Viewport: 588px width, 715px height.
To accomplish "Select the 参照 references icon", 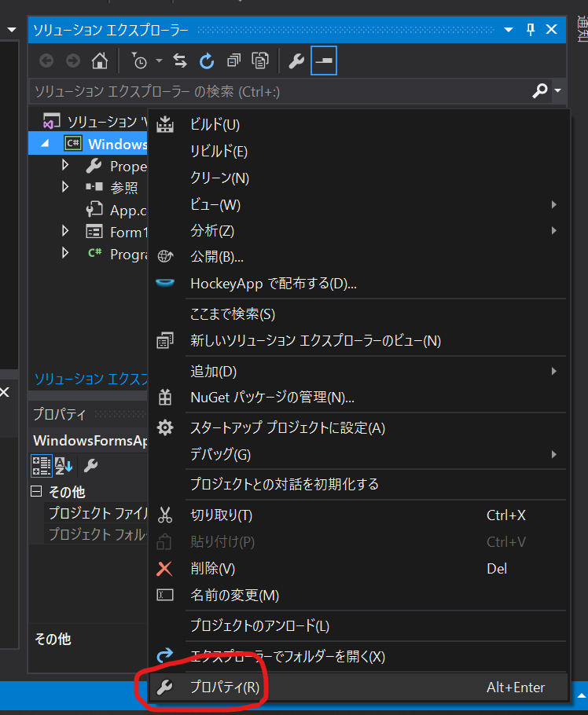I will [x=94, y=186].
